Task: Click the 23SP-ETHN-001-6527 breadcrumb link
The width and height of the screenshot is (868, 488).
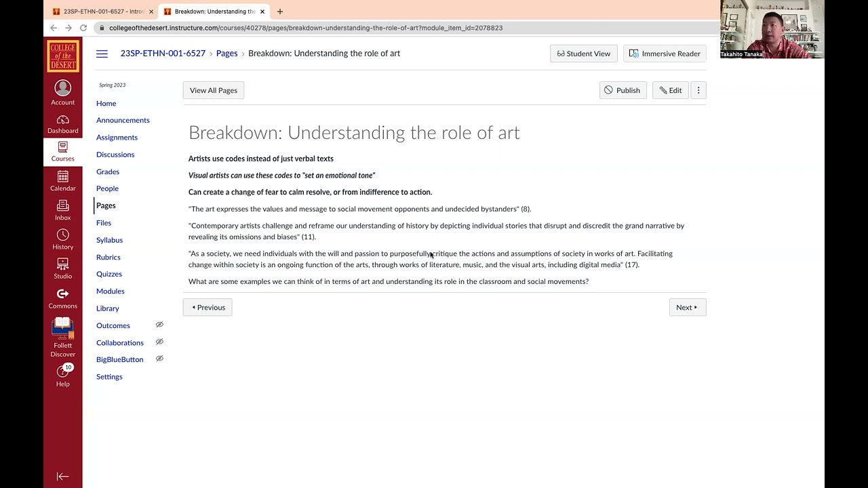Action: coord(163,54)
